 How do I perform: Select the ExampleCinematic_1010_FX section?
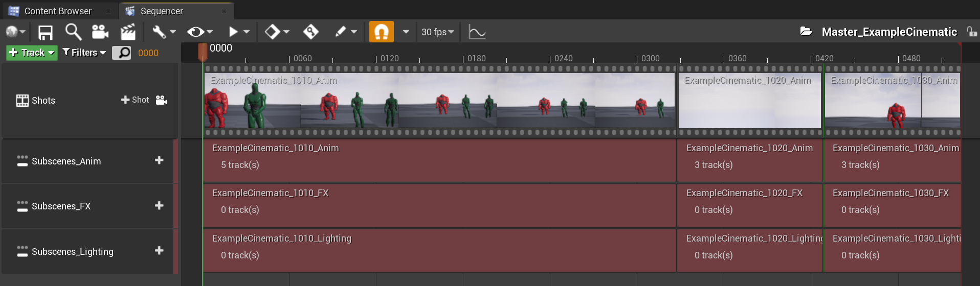pos(440,205)
